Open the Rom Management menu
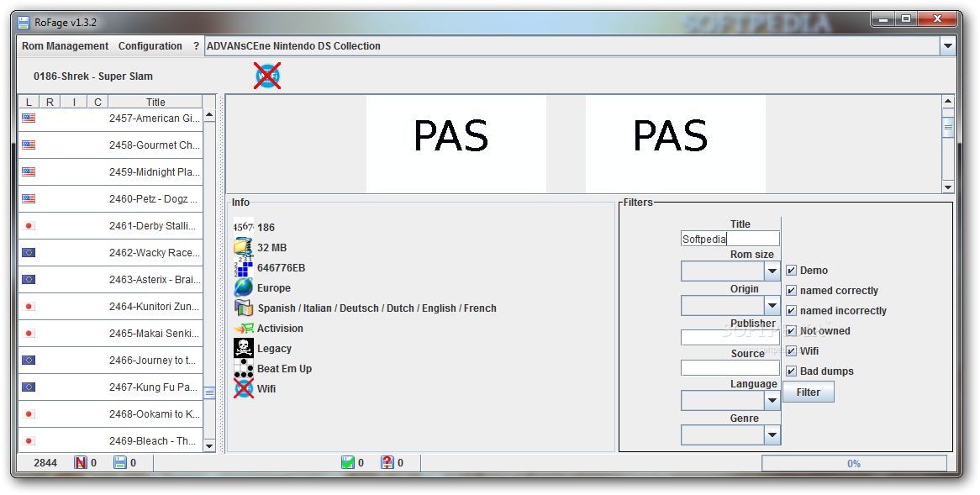Viewport: 980px width, 495px height. click(65, 45)
